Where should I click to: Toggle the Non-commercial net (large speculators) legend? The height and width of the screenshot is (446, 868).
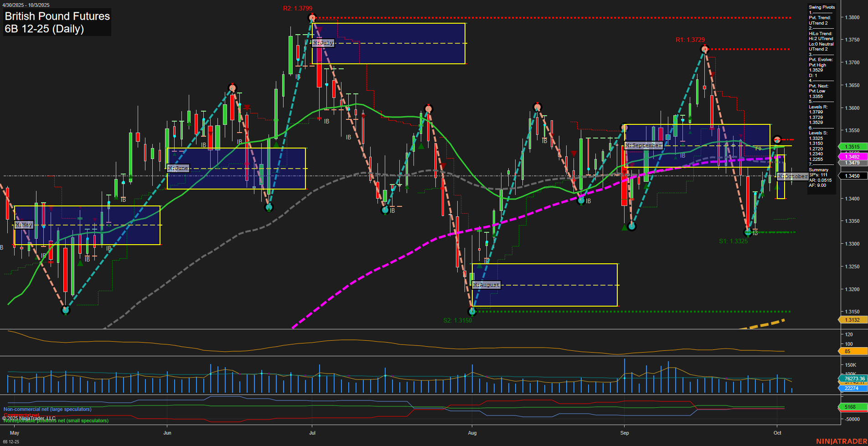click(x=47, y=410)
